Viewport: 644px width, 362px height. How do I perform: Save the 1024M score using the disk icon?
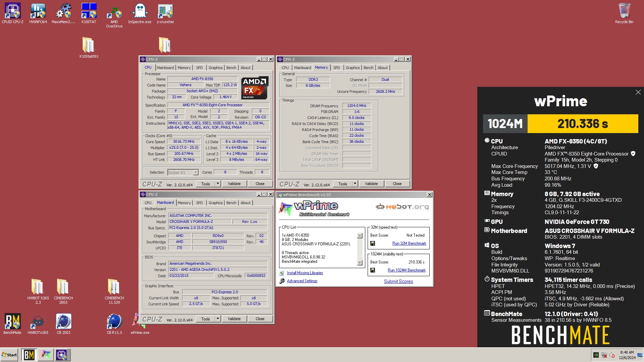pos(373,270)
